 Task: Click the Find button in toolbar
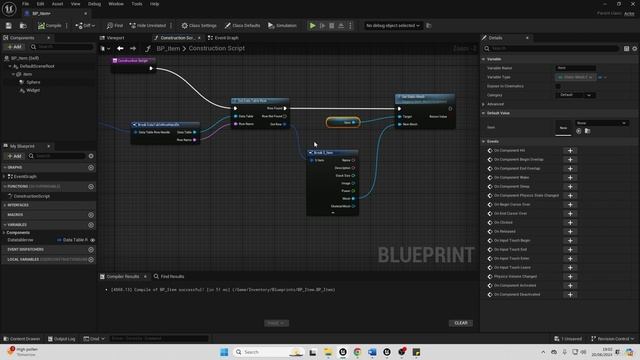pos(115,26)
